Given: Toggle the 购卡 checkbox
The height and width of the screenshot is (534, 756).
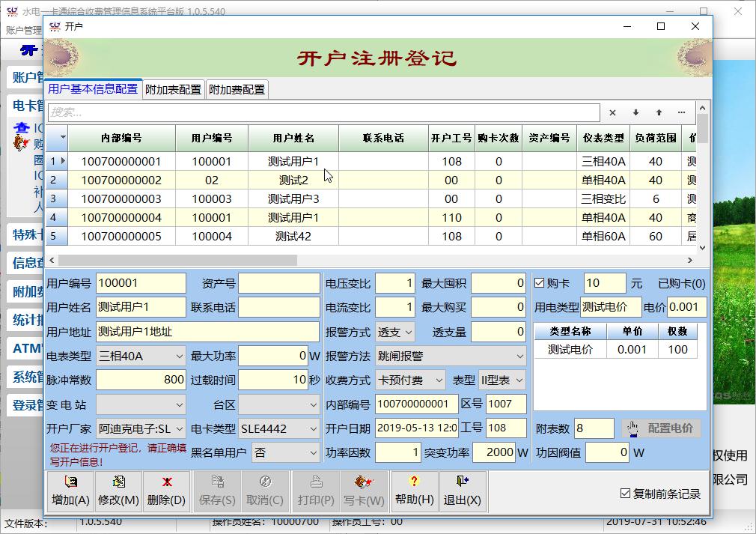Looking at the screenshot, I should tap(540, 283).
